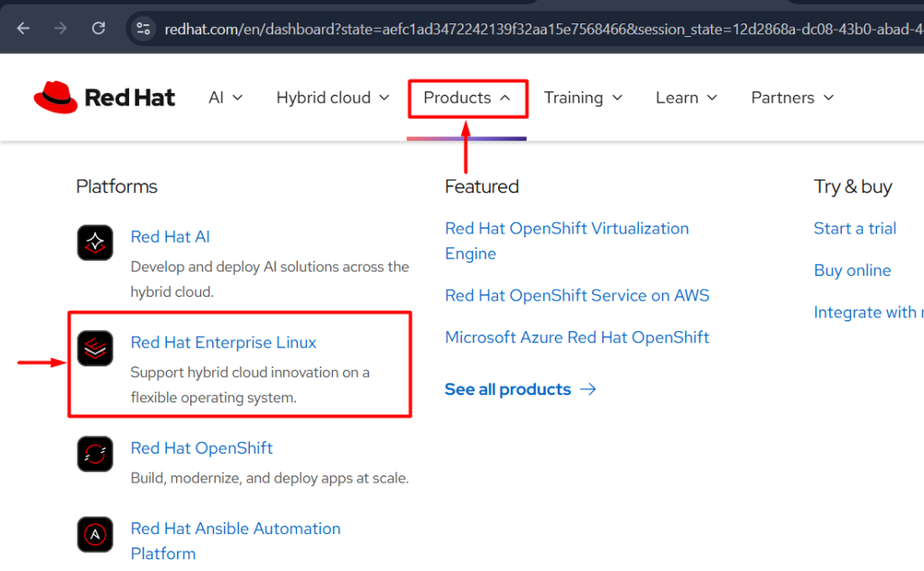Expand the Hybrid cloud dropdown menu
This screenshot has height=571, width=924.
click(332, 97)
